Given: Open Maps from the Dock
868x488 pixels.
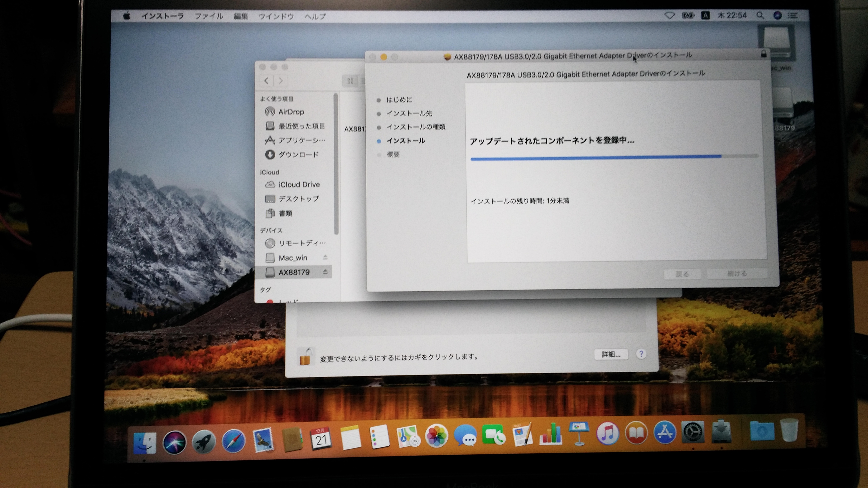Looking at the screenshot, I should click(x=408, y=436).
